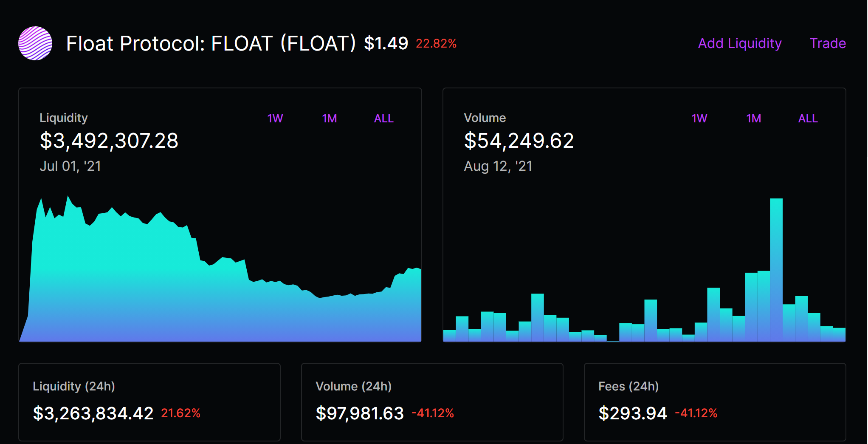Select 1M range on Volume chart

coord(754,119)
